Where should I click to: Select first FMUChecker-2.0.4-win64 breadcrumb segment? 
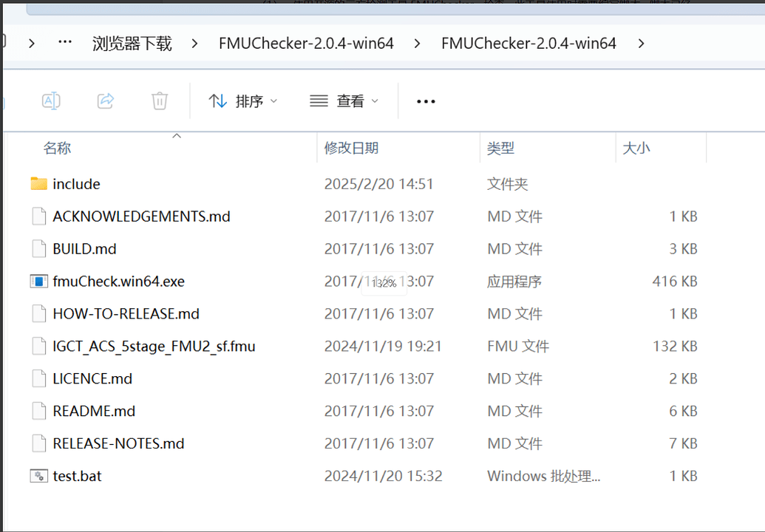pos(306,44)
